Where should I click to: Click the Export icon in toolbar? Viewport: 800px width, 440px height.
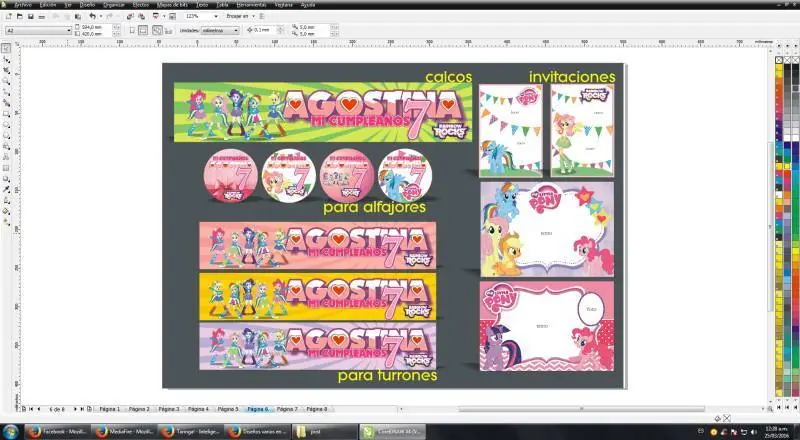pos(141,16)
